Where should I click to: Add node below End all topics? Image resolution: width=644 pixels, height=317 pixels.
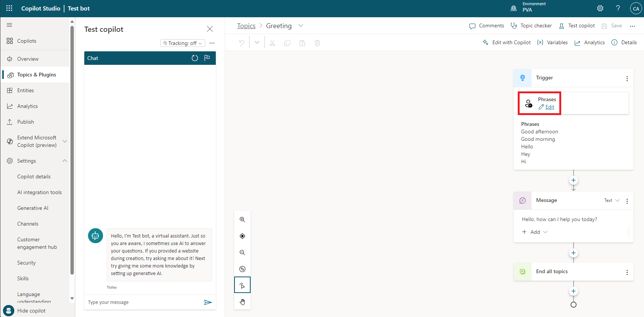(x=573, y=291)
